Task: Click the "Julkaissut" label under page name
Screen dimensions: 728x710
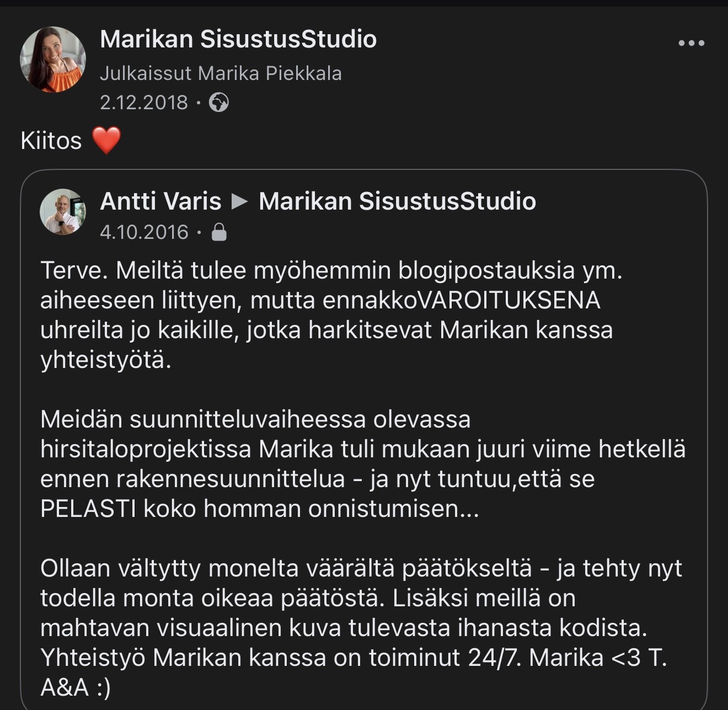Action: click(145, 73)
